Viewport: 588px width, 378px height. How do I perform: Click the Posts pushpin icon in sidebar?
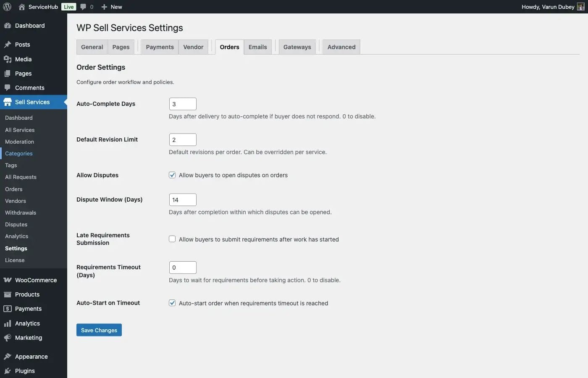pos(8,44)
